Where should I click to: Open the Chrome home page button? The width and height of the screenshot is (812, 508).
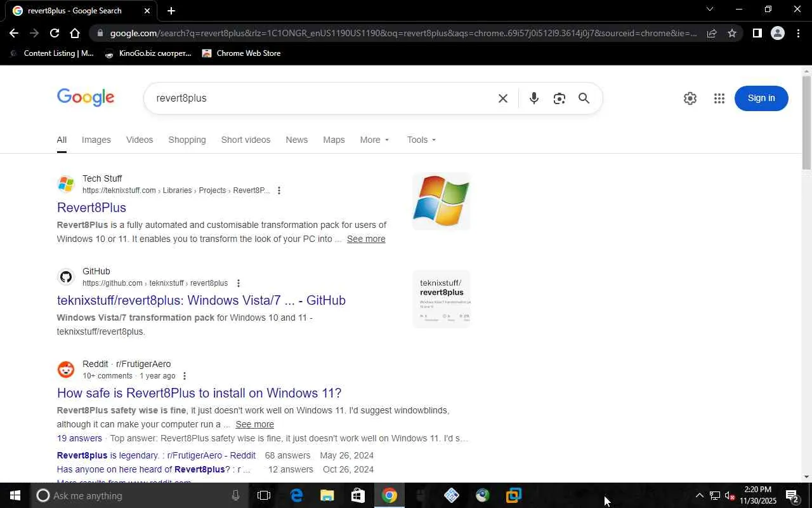pos(75,33)
